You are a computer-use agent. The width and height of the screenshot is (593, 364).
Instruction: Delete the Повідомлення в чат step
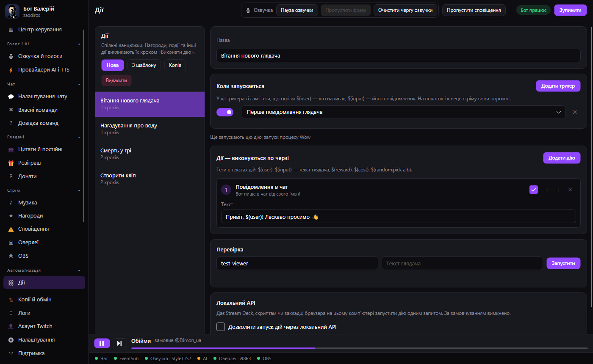pos(570,190)
